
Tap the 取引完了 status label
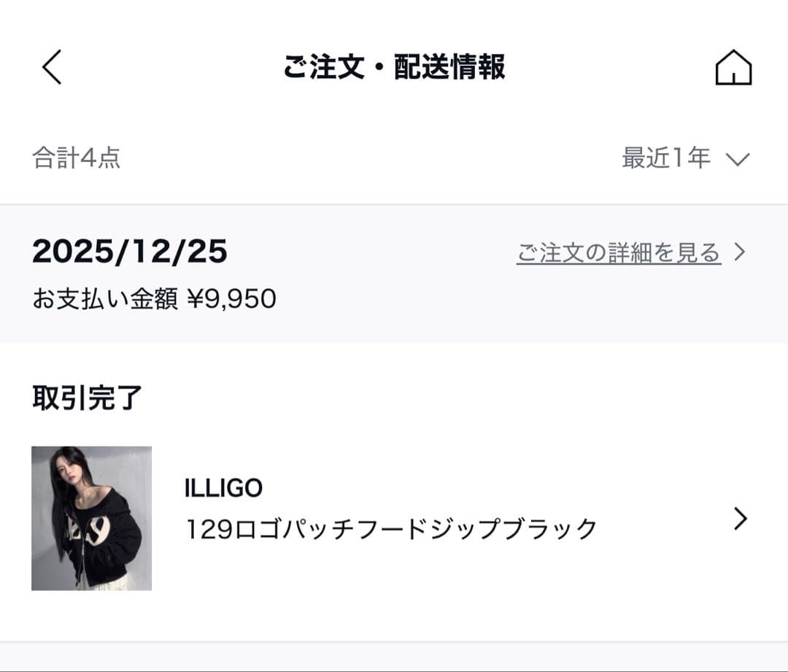[x=88, y=398]
